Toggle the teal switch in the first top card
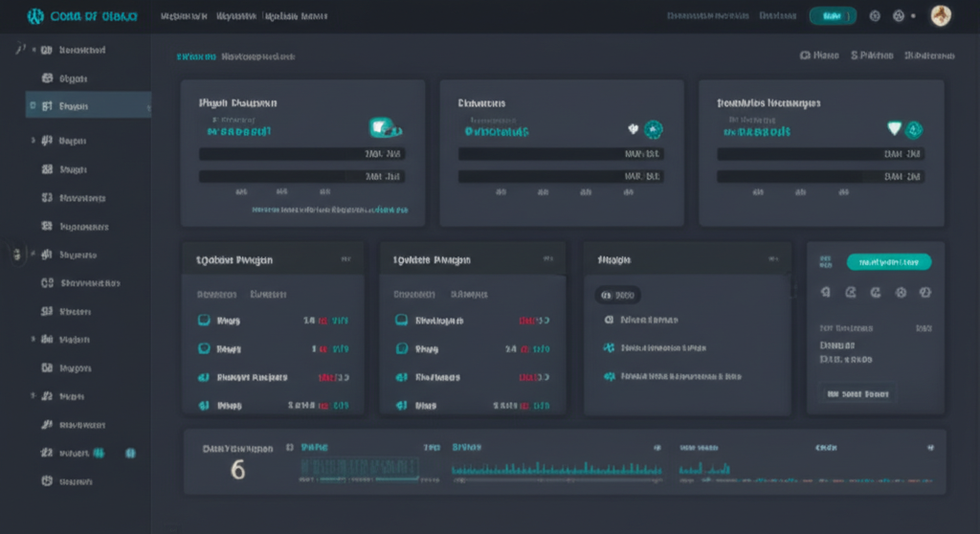The height and width of the screenshot is (534, 980). 386,128
